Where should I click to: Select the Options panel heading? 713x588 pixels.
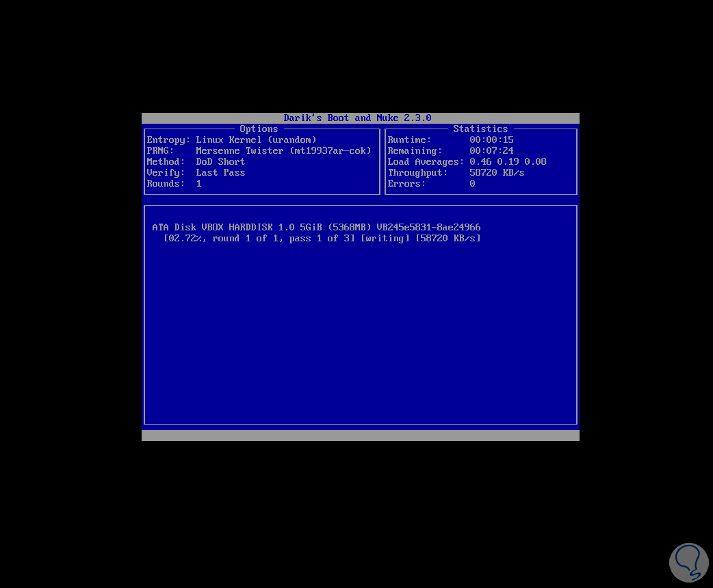259,129
